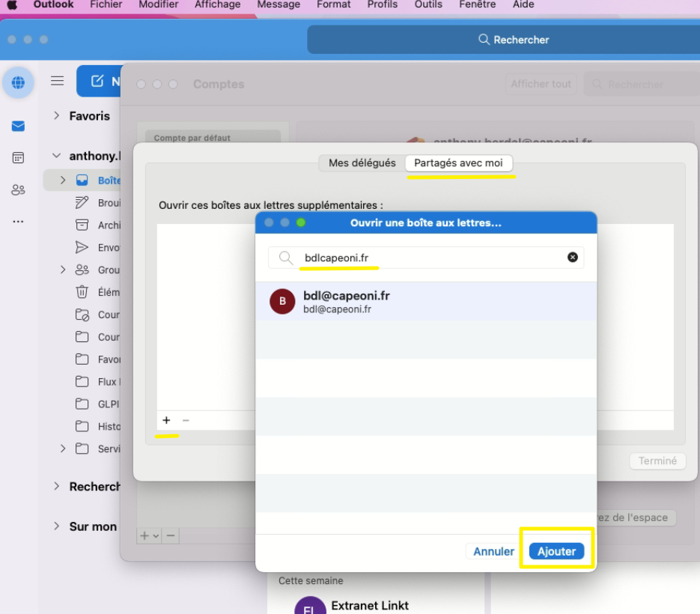The height and width of the screenshot is (614, 700).
Task: Open the Profils menu
Action: point(382,4)
